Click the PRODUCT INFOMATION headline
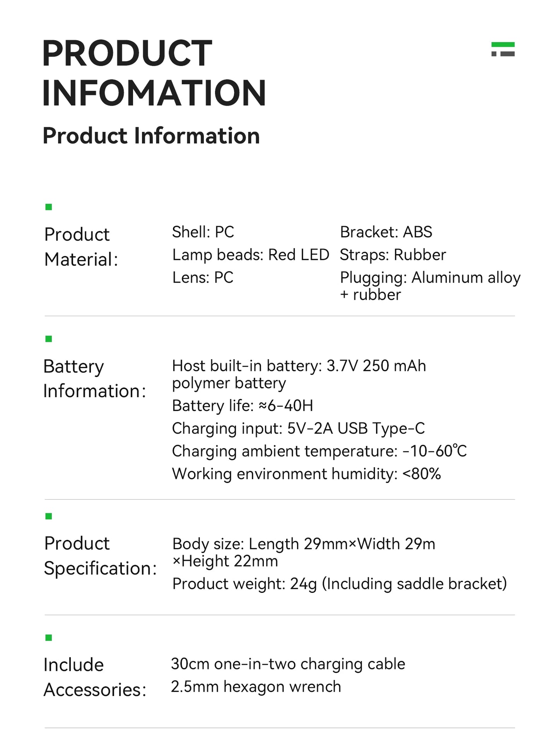This screenshot has height=756, width=559. point(154,73)
